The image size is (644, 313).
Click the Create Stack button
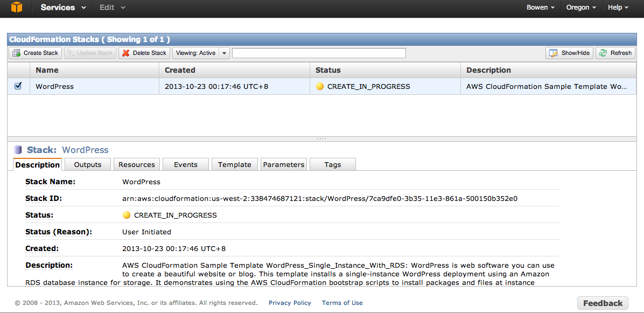[x=36, y=53]
